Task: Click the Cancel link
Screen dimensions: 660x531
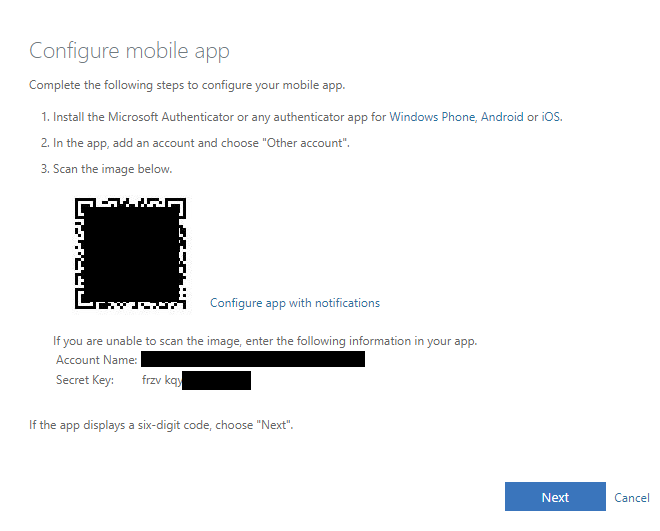Action: pyautogui.click(x=631, y=498)
